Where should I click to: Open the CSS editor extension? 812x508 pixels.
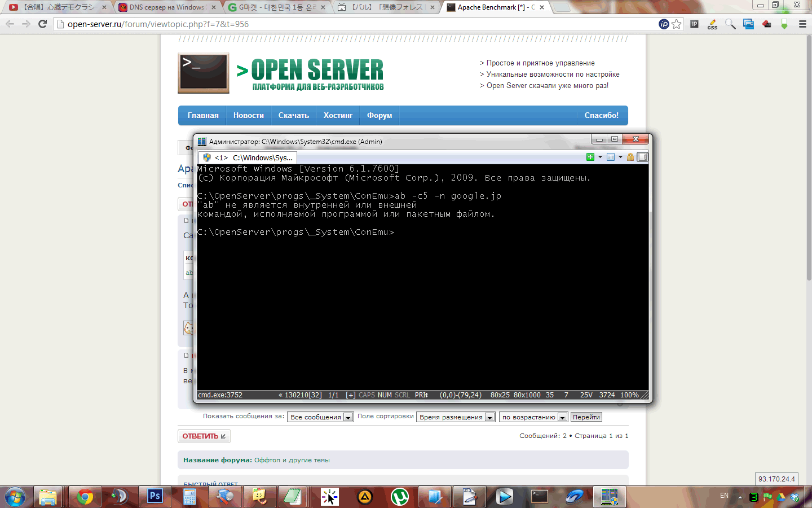[712, 24]
